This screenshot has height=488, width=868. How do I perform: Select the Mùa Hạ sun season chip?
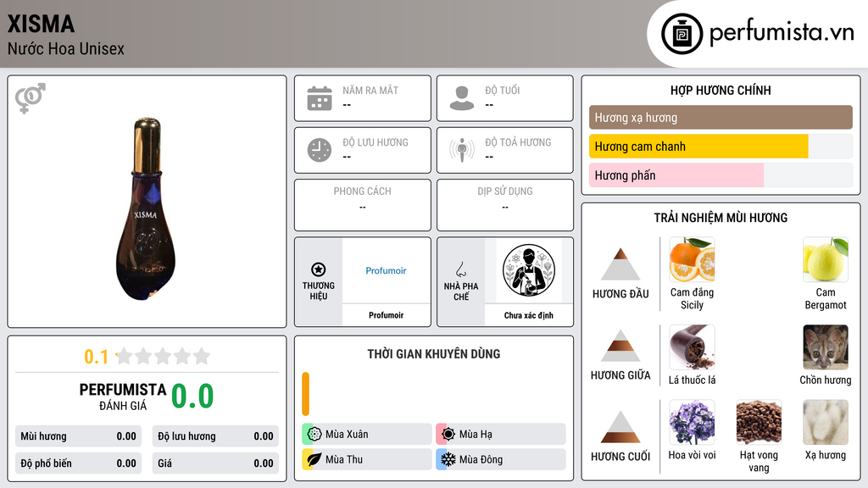501,435
